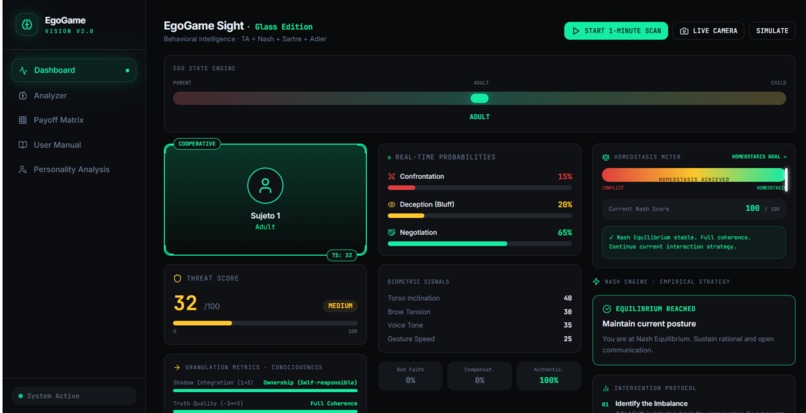This screenshot has height=413, width=806.
Task: Click the Confrontation 15% value
Action: [565, 176]
